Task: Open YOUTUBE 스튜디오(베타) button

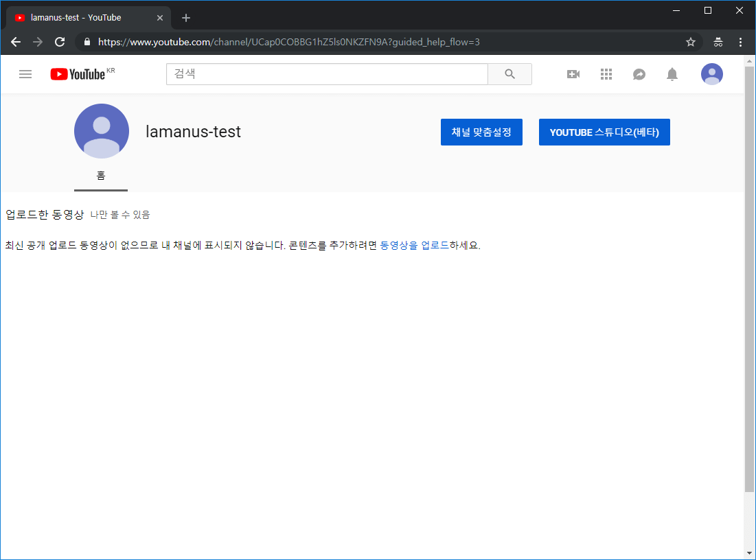Action: [x=604, y=132]
